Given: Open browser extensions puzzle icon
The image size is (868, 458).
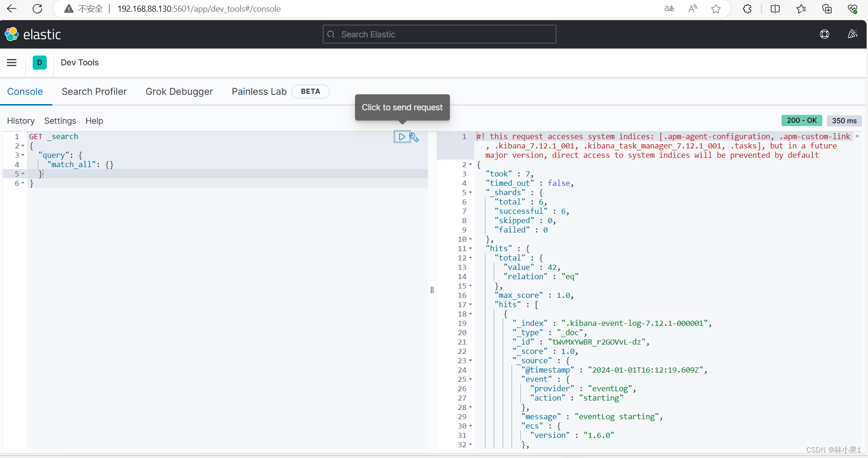Looking at the screenshot, I should tap(747, 9).
